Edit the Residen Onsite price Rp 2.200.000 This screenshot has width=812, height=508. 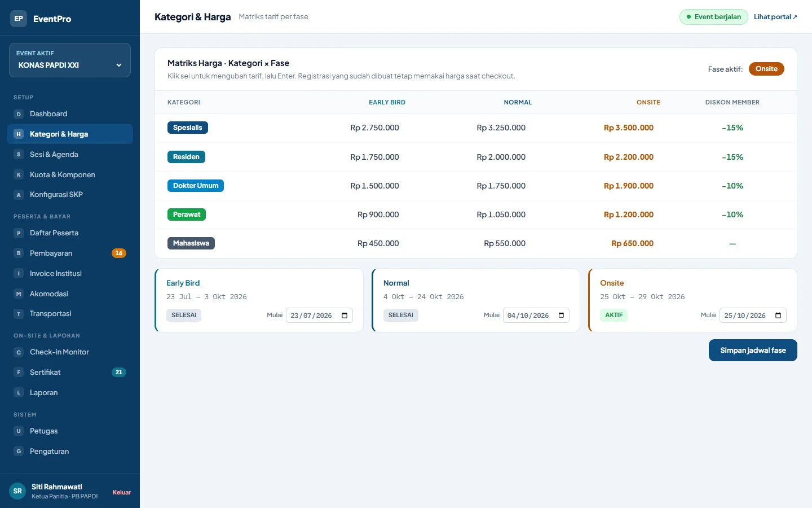coord(628,157)
